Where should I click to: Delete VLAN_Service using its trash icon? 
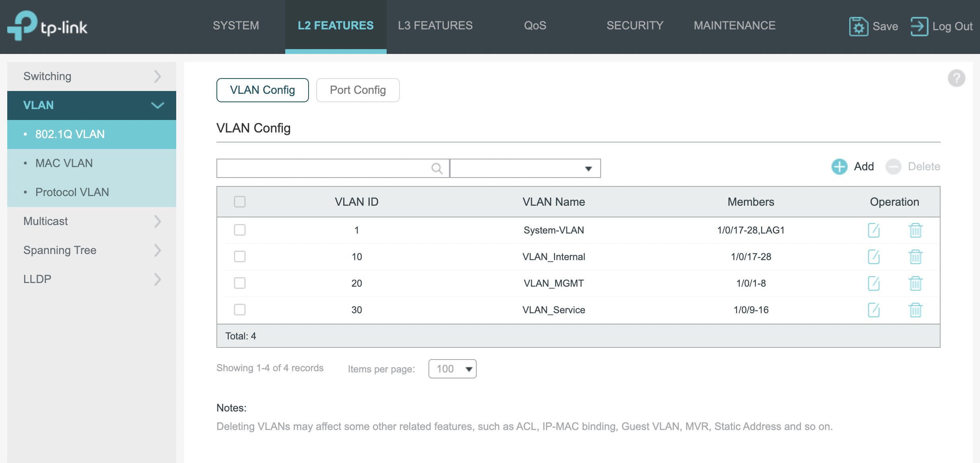pyautogui.click(x=915, y=310)
